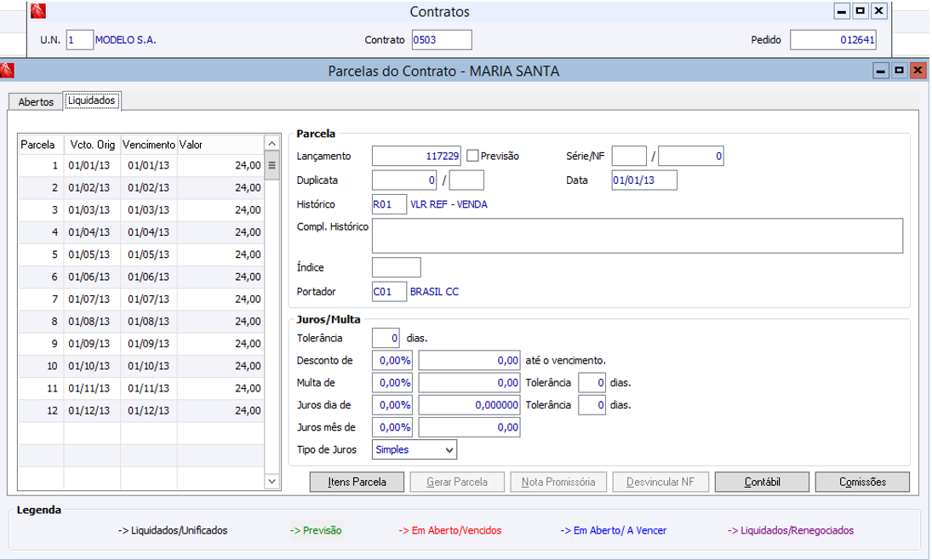932x560 pixels.
Task: Close the Parcelas do Contrato window
Action: 918,71
